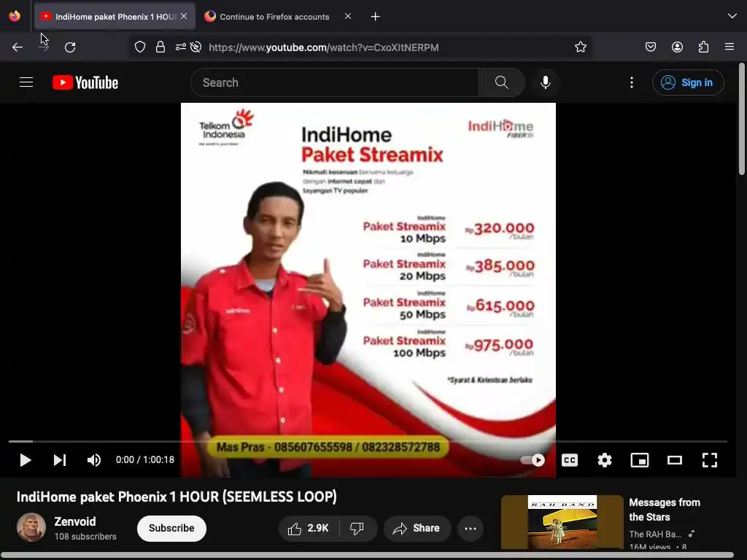The width and height of the screenshot is (747, 560).
Task: Close the Firefox accounts tab
Action: (x=348, y=16)
